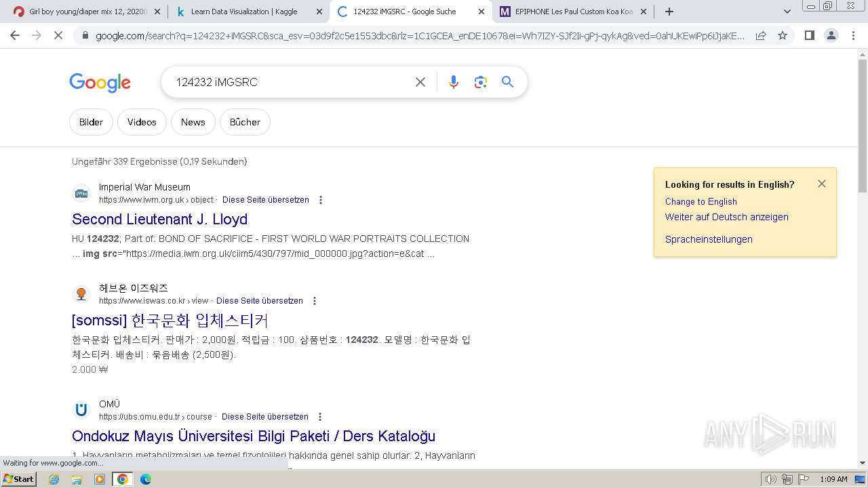Open Second Lieutenant J. Lloyd result
This screenshot has height=488, width=868.
(159, 219)
